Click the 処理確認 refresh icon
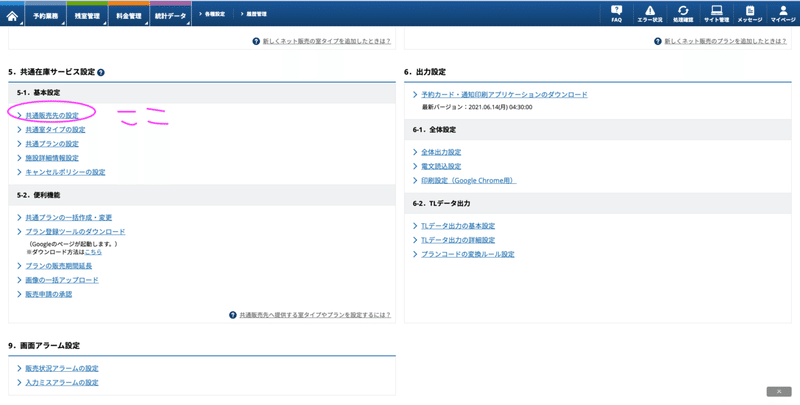This screenshot has width=800, height=405. [683, 14]
